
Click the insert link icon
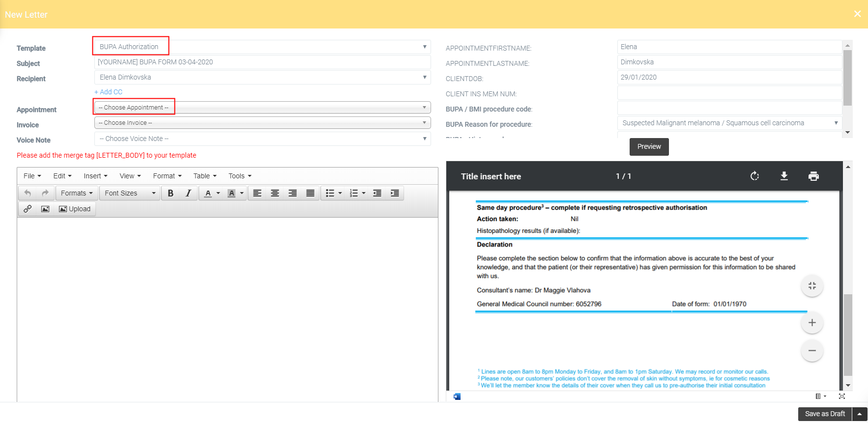[x=28, y=209]
